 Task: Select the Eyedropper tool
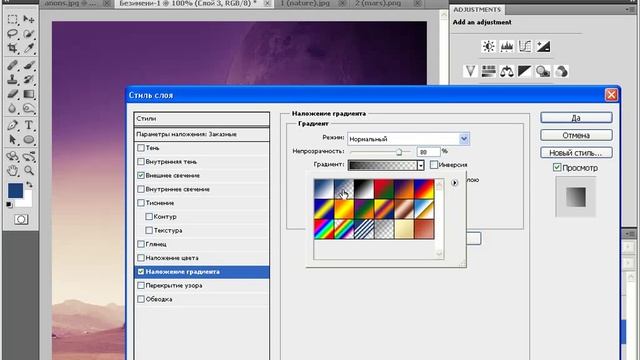29,48
